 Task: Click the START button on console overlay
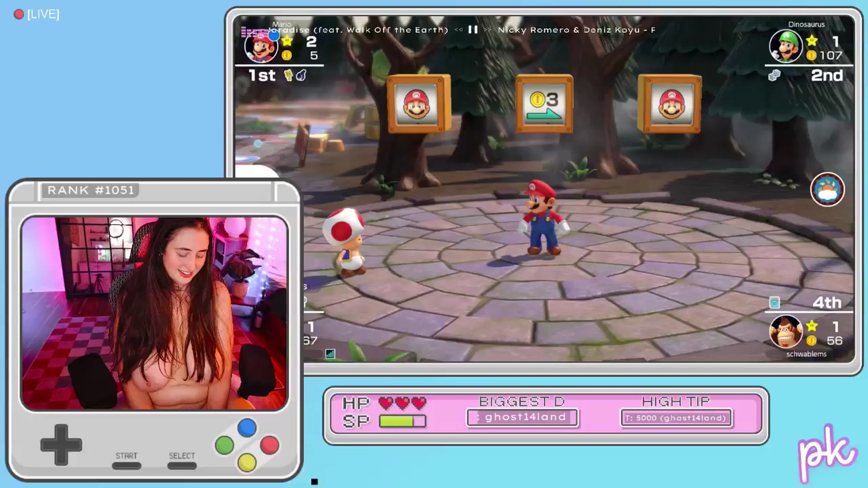tap(127, 465)
